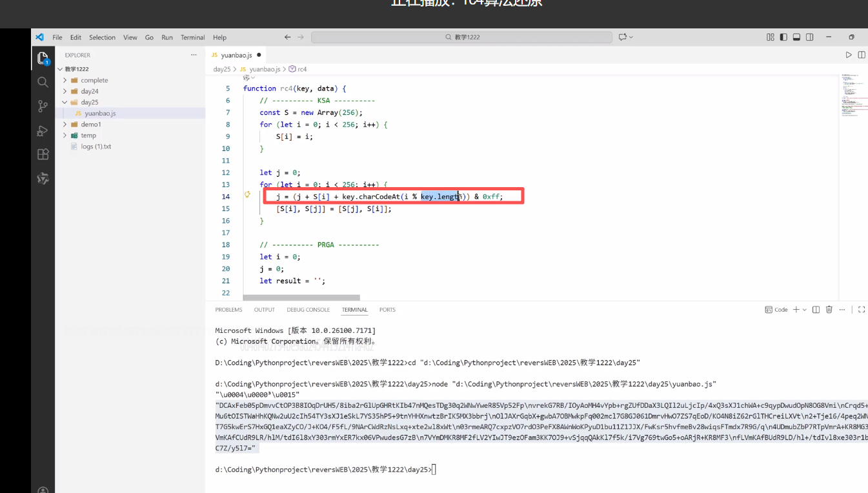Split the terminal panel

pos(816,310)
